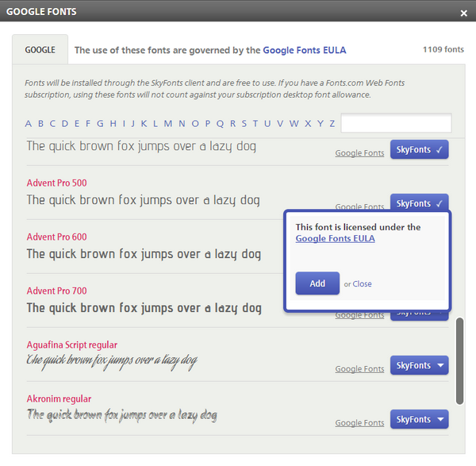Filter fonts by letter W
The width and height of the screenshot is (476, 466).
[x=294, y=124]
